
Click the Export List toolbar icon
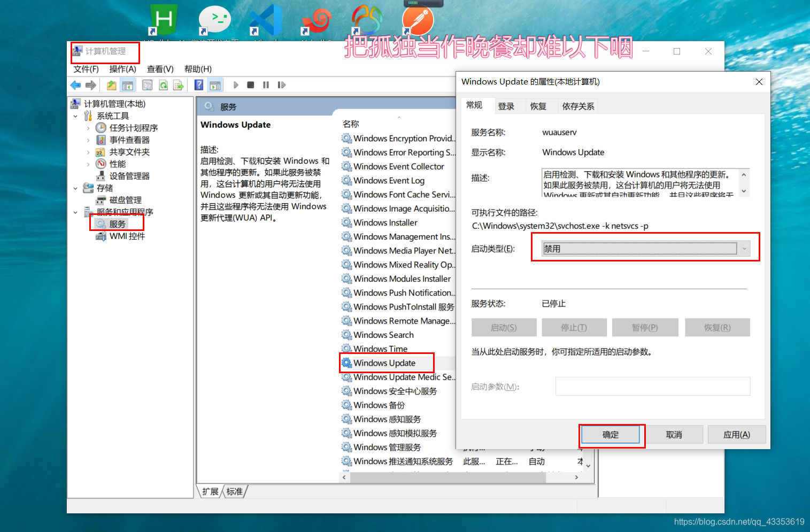(178, 85)
